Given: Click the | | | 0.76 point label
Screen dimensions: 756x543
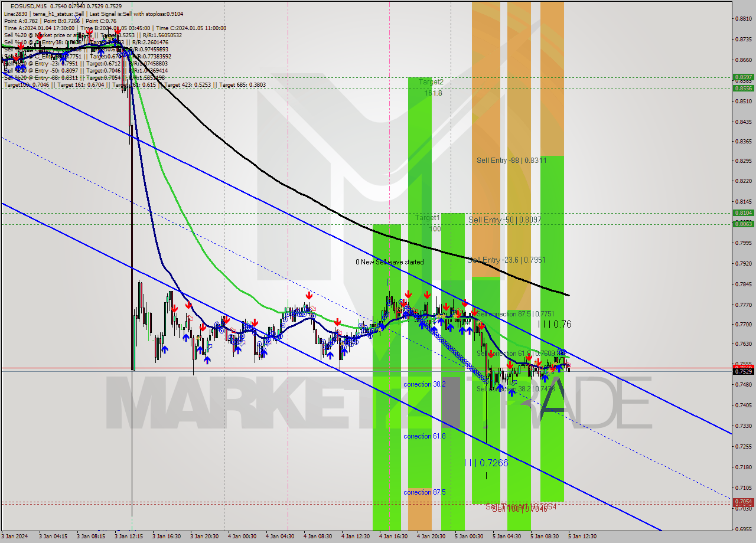Looking at the screenshot, I should pos(555,324).
